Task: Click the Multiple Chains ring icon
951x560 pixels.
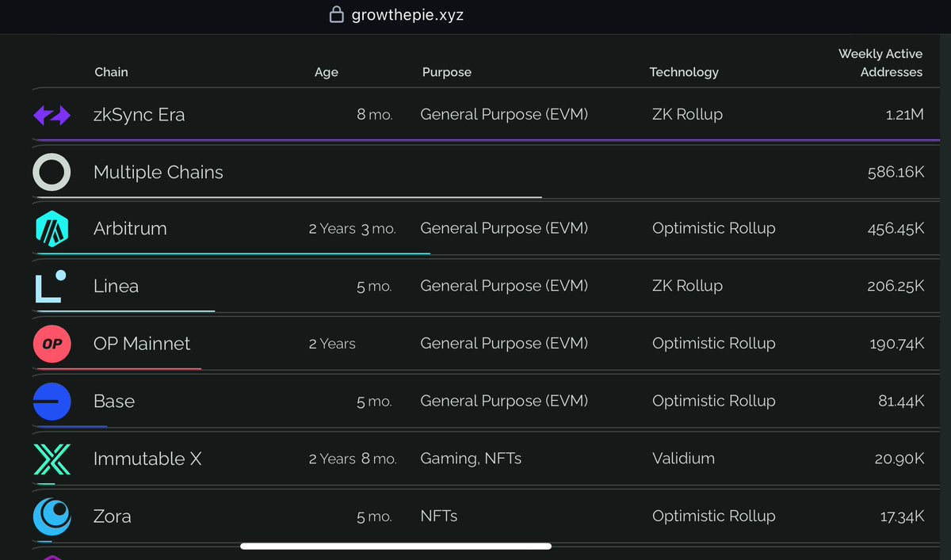Action: tap(52, 172)
